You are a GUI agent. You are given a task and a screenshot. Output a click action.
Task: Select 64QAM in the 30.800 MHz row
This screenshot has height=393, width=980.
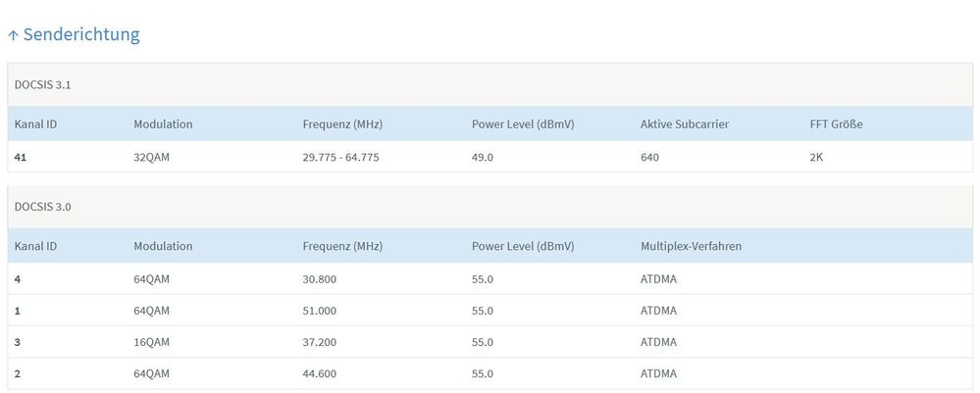(x=151, y=279)
